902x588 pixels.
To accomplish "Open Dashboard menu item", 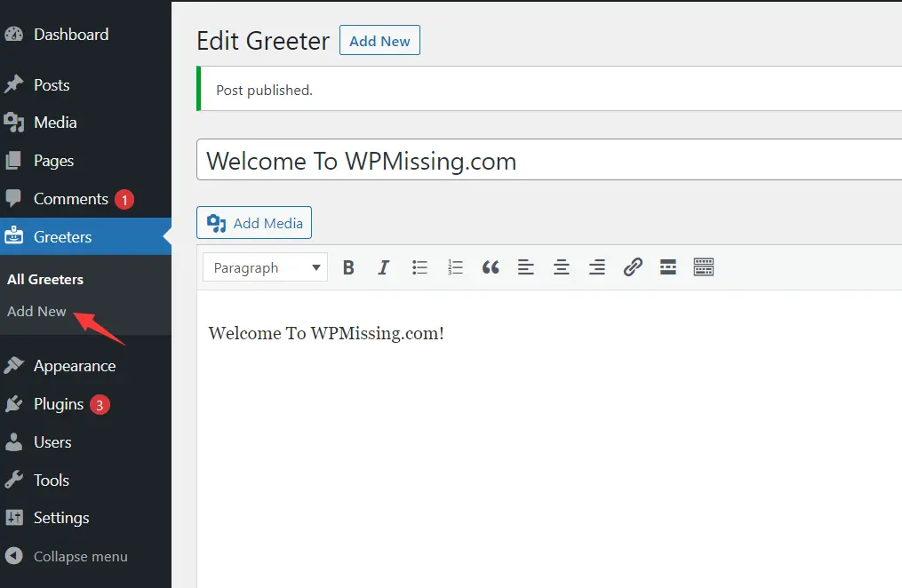I will (71, 35).
